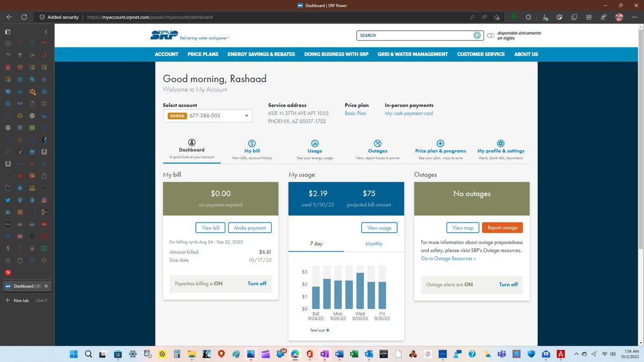Click inside the SEARCH field
The height and width of the screenshot is (362, 644).
(413, 35)
